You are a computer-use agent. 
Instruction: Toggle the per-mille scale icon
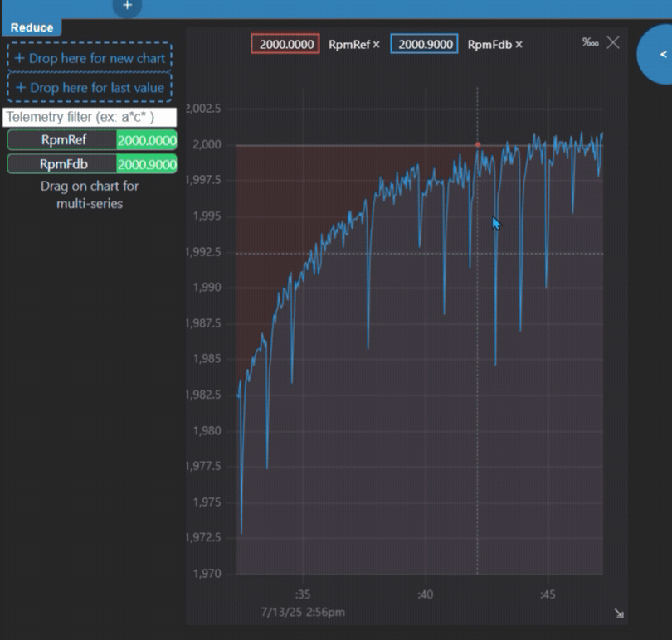pyautogui.click(x=590, y=42)
